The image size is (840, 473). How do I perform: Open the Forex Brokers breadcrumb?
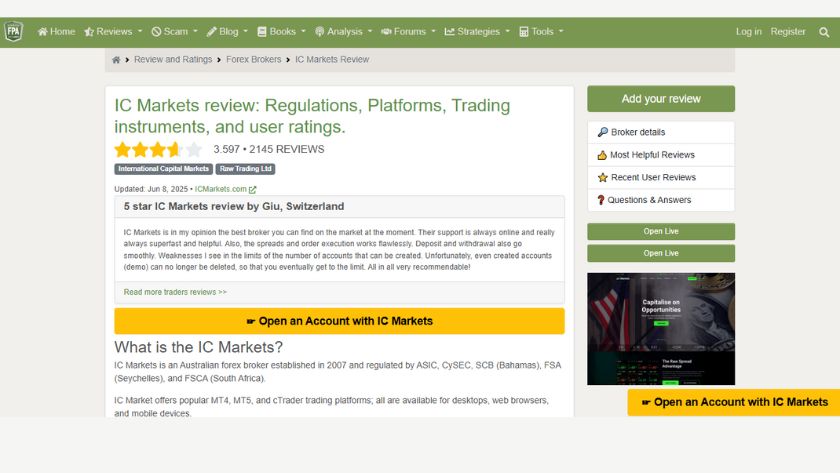pyautogui.click(x=253, y=59)
